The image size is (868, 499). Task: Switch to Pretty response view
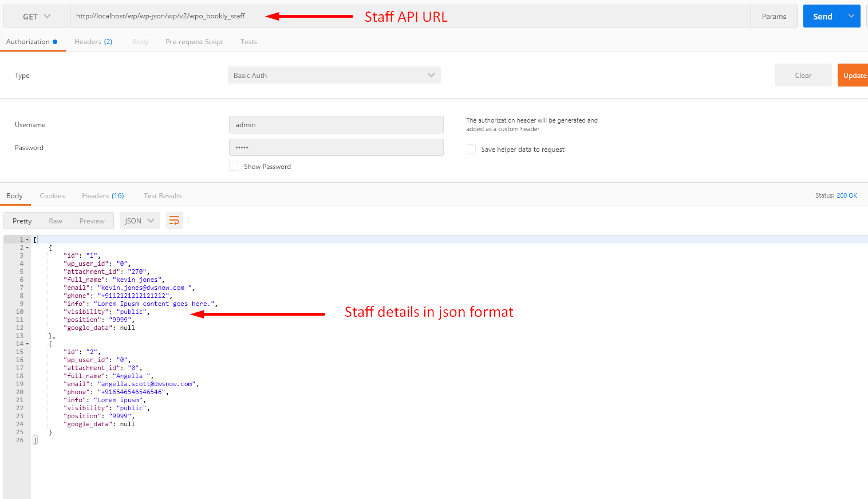pos(22,221)
